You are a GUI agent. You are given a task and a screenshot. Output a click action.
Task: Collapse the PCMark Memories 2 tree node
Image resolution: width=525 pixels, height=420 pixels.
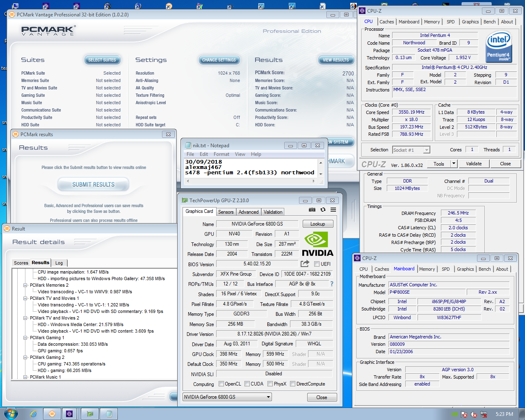25,285
